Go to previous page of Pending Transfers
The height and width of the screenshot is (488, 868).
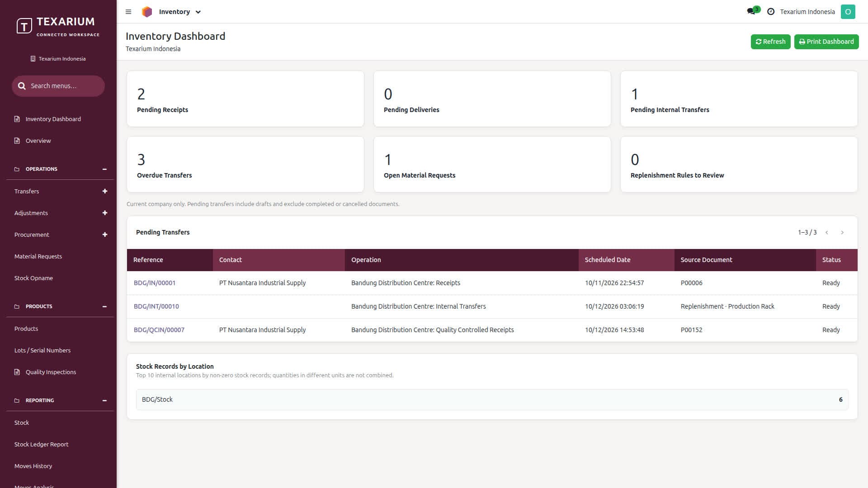pos(827,232)
